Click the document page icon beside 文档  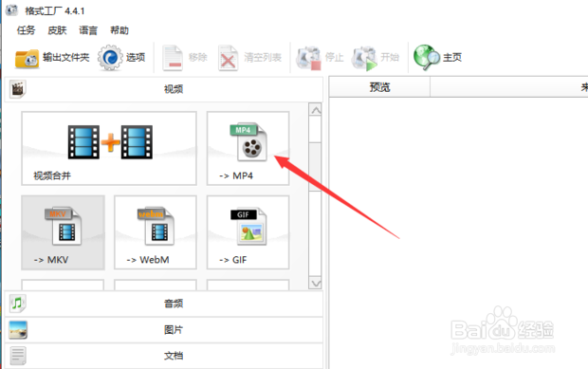[x=18, y=356]
